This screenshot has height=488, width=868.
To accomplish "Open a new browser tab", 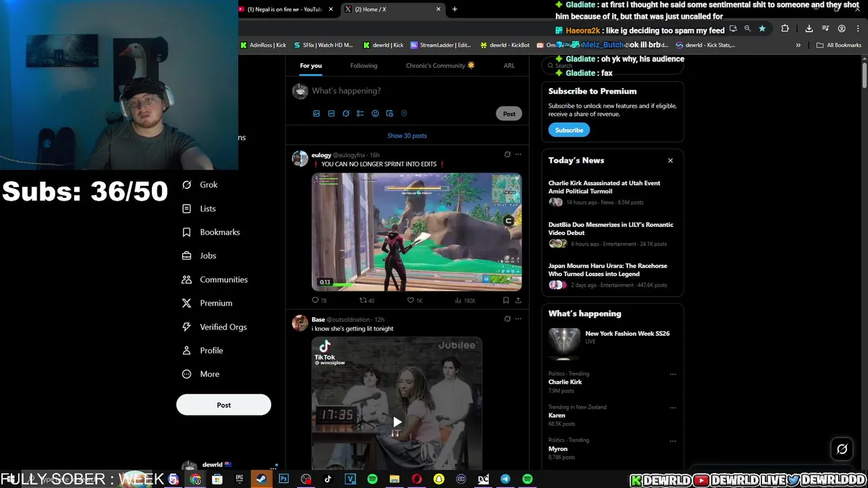I will [x=454, y=9].
